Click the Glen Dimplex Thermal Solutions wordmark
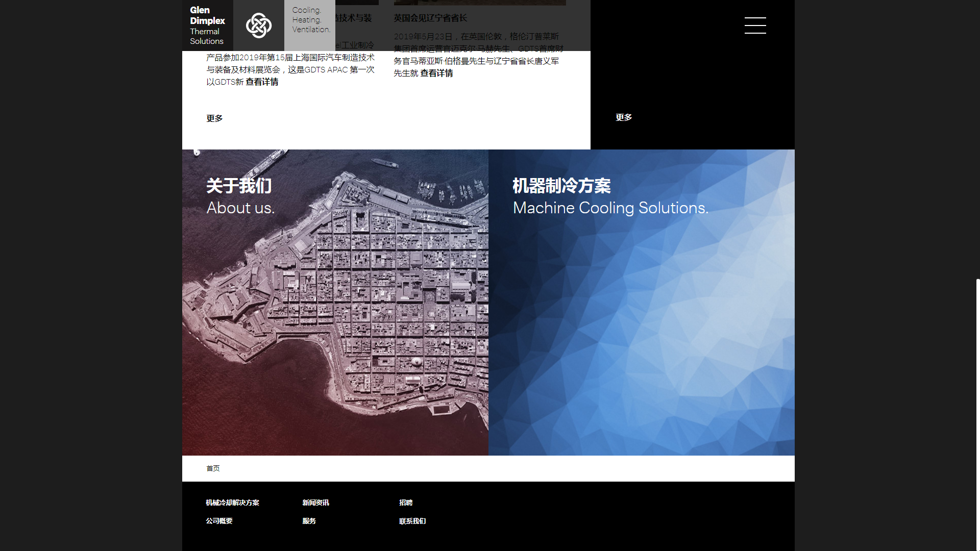Screen dimensions: 980x551 click(208, 26)
